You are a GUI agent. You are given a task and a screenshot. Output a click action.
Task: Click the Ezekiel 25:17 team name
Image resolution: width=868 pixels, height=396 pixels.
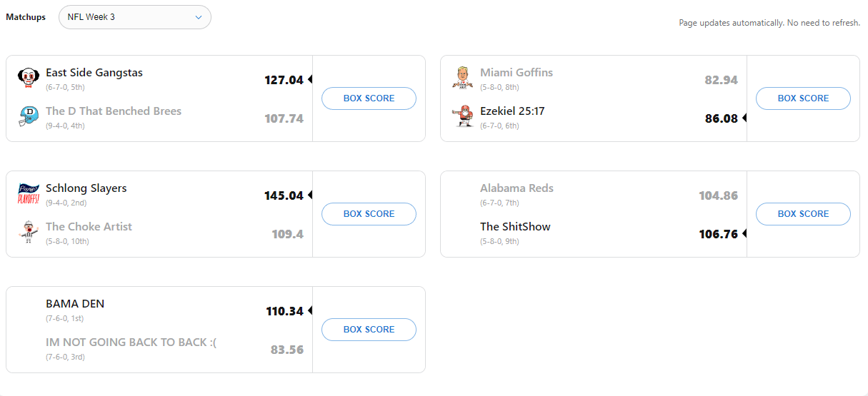coord(512,111)
